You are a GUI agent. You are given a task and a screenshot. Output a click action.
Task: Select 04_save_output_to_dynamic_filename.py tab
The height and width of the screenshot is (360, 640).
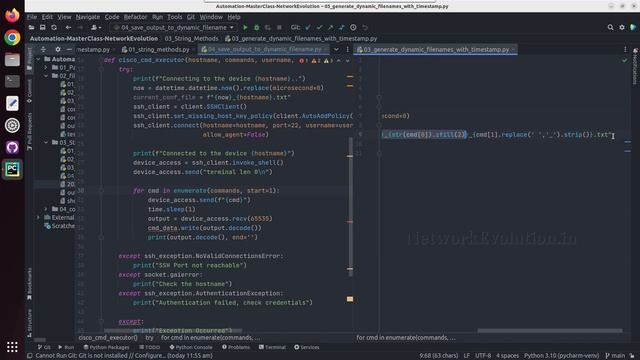point(264,49)
